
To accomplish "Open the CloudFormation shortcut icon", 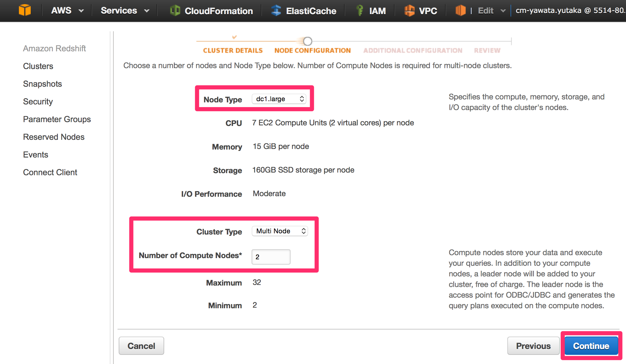I will pyautogui.click(x=175, y=10).
